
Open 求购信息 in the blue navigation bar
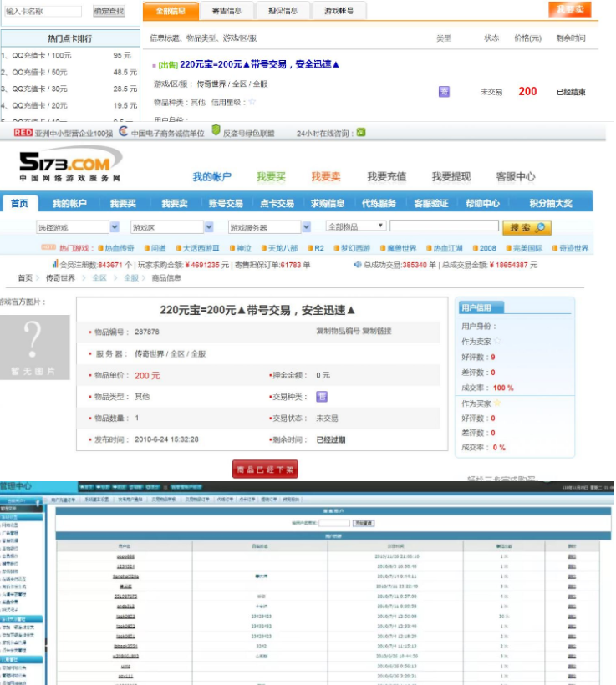tap(328, 203)
